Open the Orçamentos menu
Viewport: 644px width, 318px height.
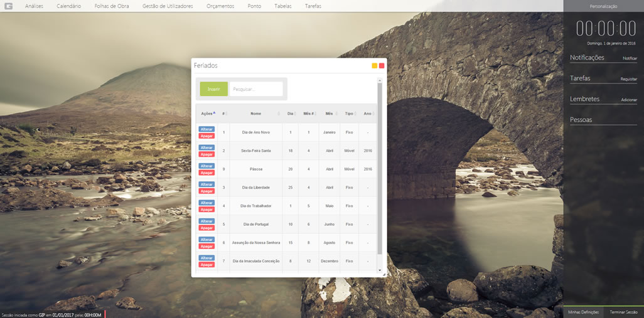(x=220, y=6)
